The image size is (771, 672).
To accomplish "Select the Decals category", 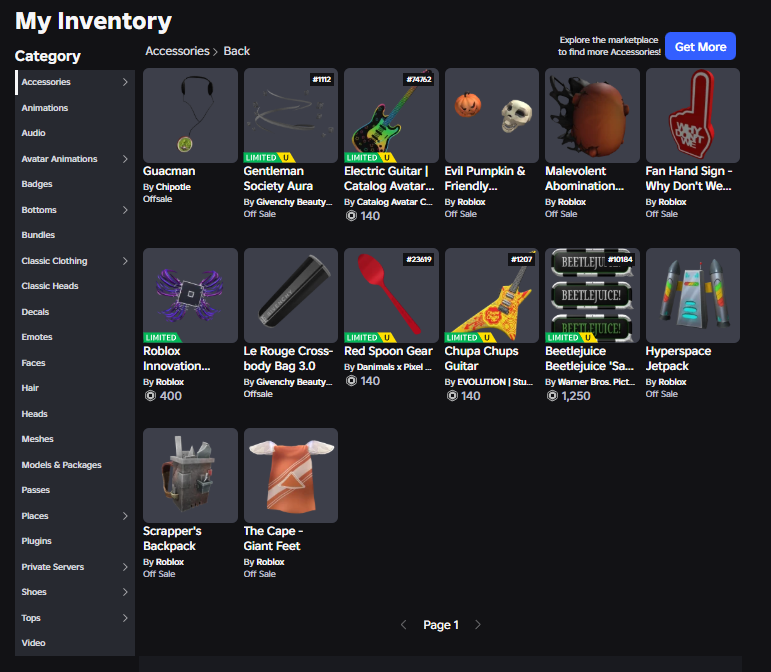I will (x=75, y=312).
